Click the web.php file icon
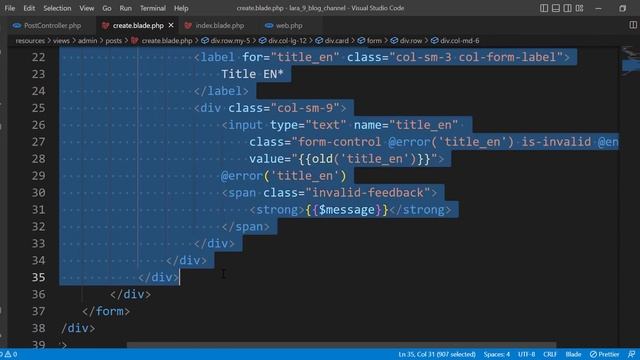Image resolution: width=640 pixels, height=360 pixels. pyautogui.click(x=269, y=25)
